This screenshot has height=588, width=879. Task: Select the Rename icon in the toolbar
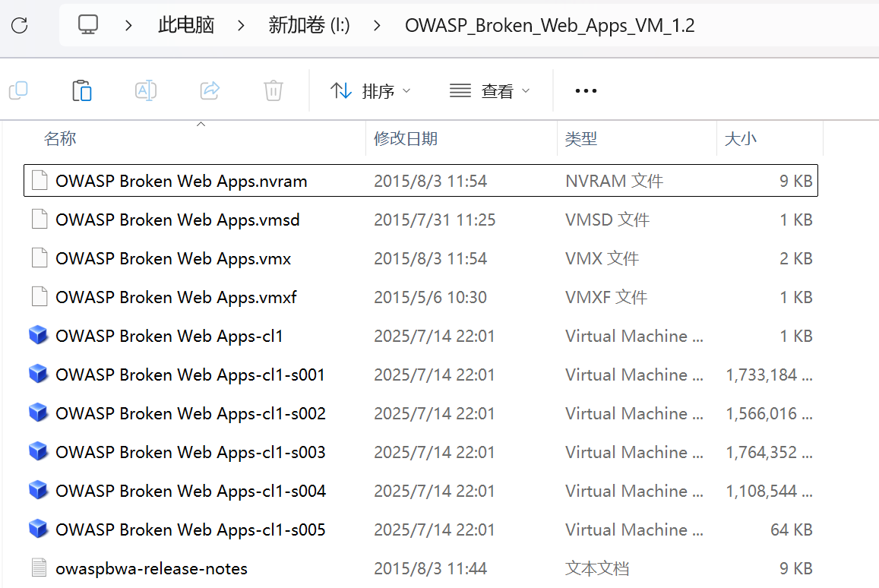(145, 90)
